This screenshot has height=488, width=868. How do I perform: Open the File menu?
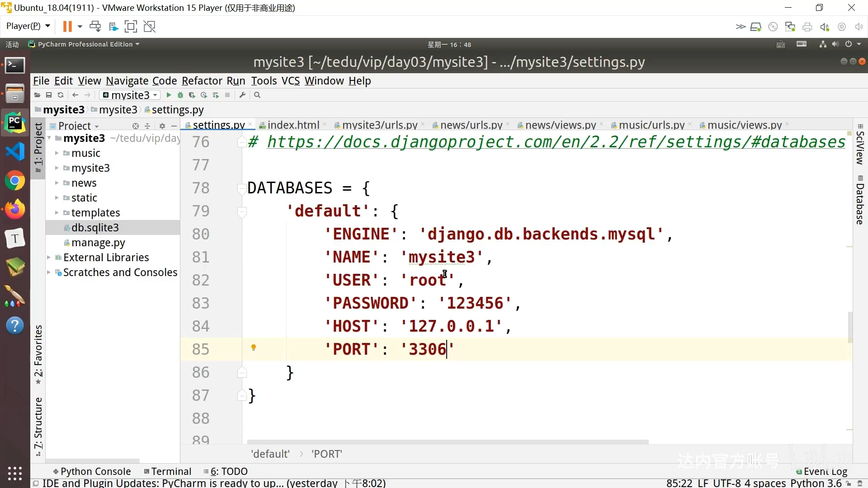click(41, 80)
